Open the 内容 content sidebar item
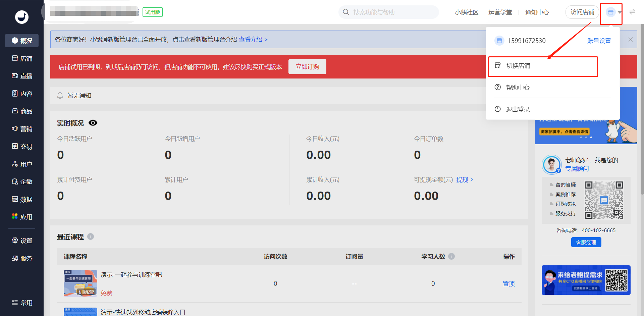The image size is (644, 316). click(22, 94)
